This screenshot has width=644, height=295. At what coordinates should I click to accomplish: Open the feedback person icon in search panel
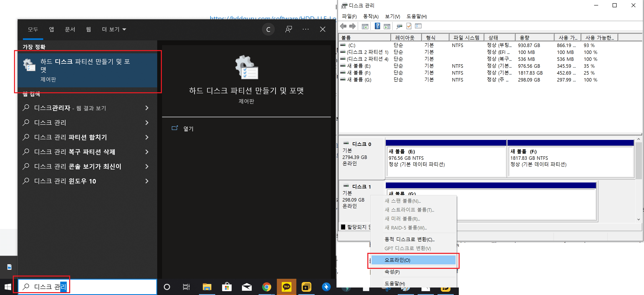(288, 30)
